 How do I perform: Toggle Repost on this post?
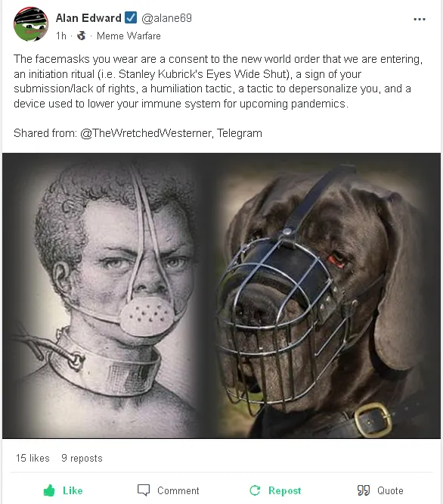pos(275,490)
